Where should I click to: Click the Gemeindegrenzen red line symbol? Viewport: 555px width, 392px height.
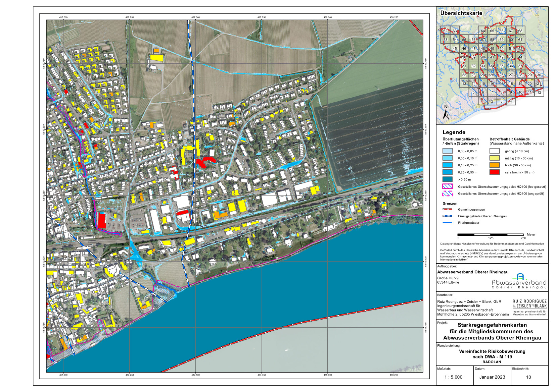447,209
